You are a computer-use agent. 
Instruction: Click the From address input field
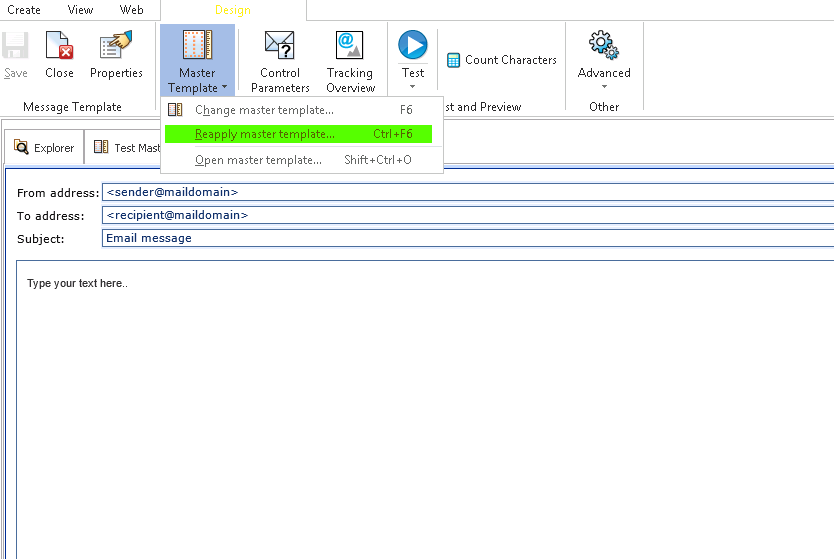[468, 192]
